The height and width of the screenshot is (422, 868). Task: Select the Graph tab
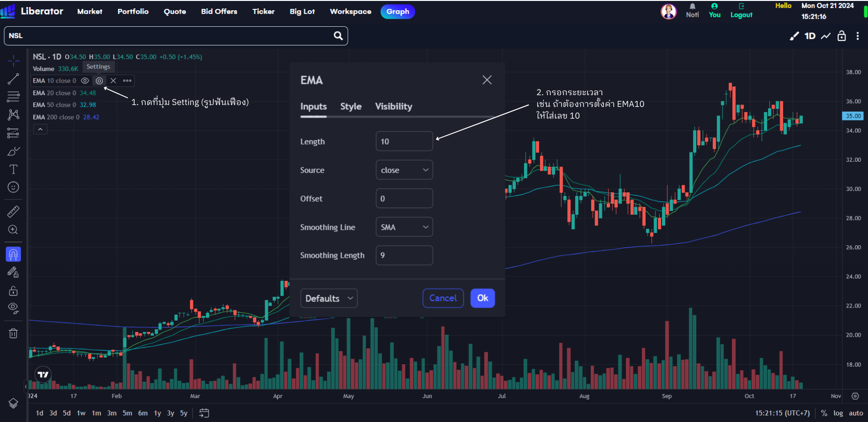[398, 11]
